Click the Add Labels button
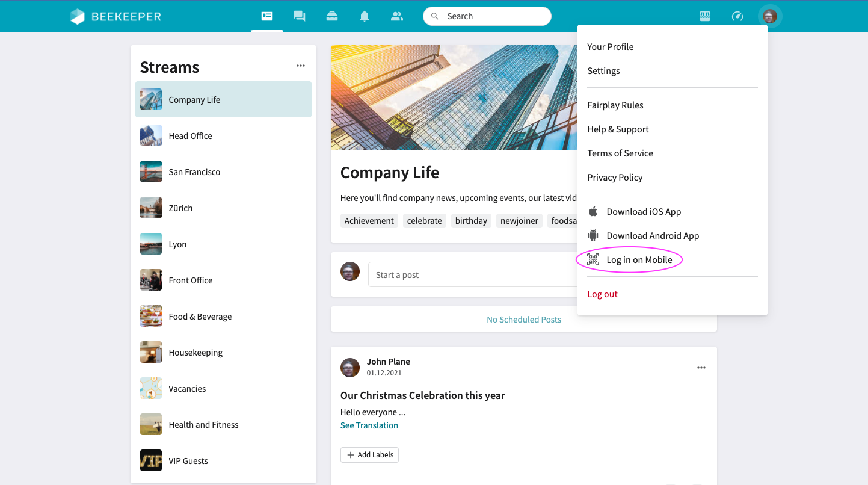 (x=369, y=455)
